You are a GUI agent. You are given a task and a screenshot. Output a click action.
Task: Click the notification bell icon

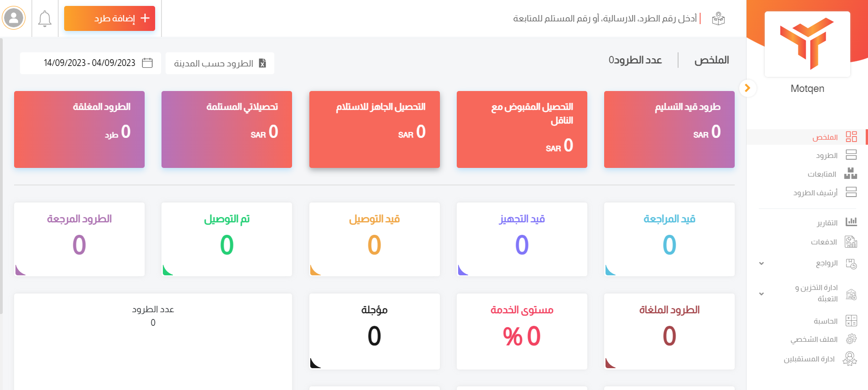[45, 19]
